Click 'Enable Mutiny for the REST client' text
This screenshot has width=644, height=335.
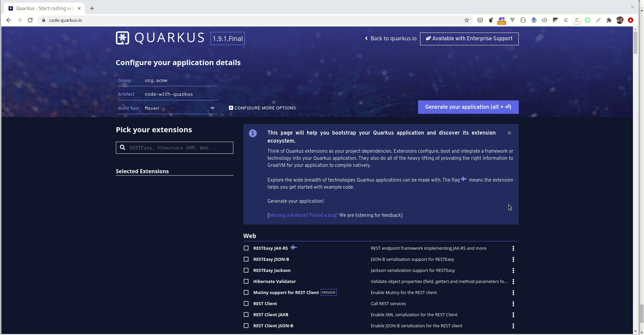click(404, 293)
